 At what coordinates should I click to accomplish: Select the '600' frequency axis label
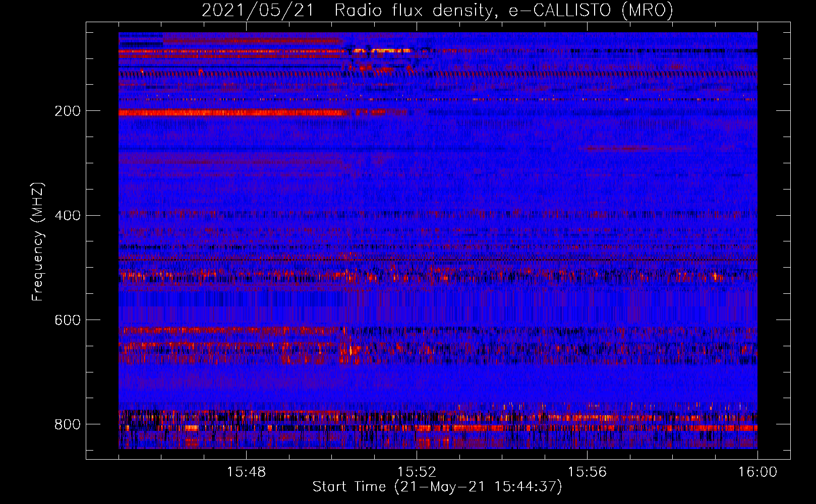pyautogui.click(x=68, y=320)
